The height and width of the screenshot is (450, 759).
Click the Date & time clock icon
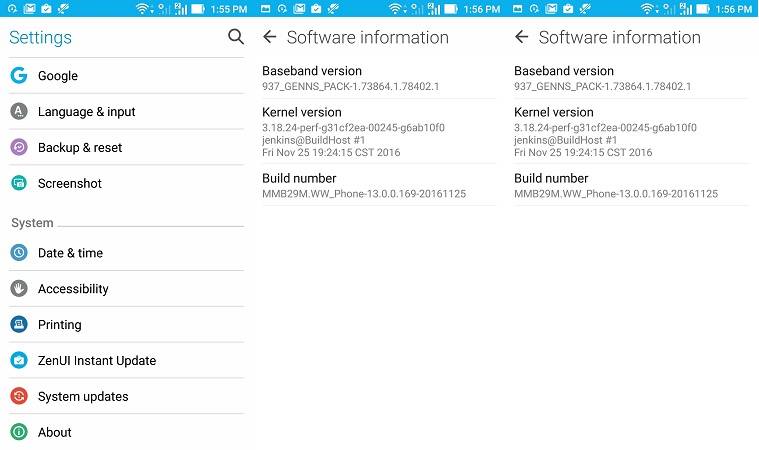(19, 253)
